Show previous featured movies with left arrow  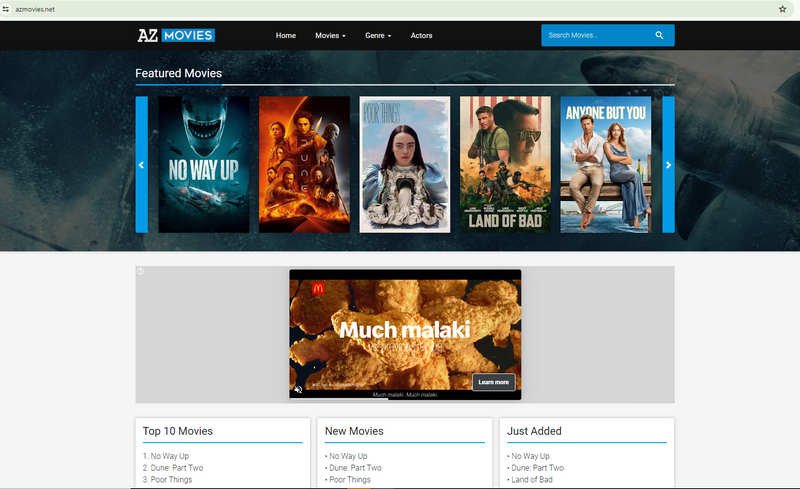click(141, 164)
